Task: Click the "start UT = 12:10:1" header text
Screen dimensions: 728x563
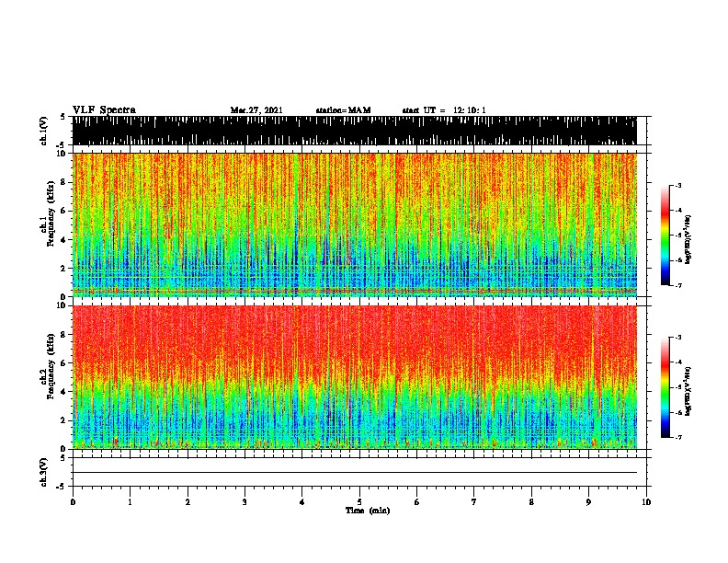Action: click(x=444, y=110)
